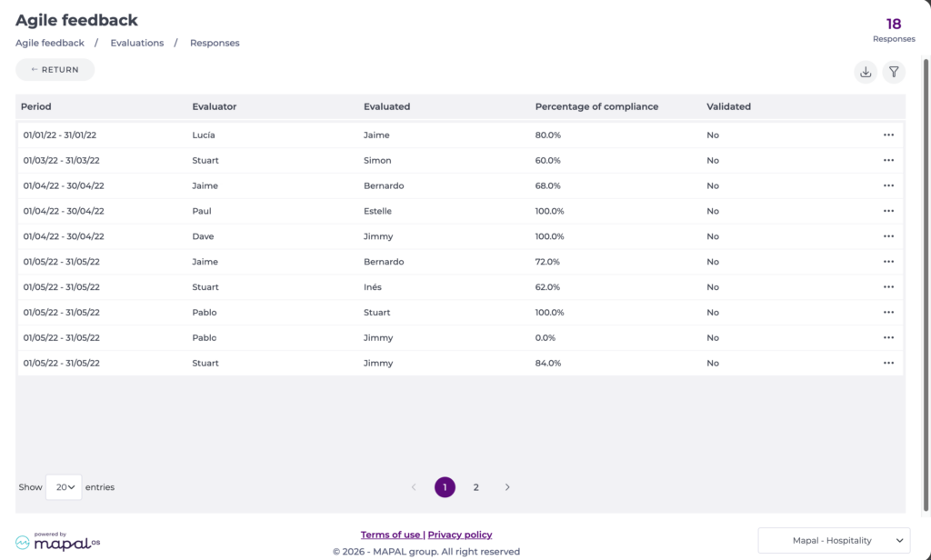Click the Return button
The width and height of the screenshot is (931, 560).
pyautogui.click(x=55, y=69)
